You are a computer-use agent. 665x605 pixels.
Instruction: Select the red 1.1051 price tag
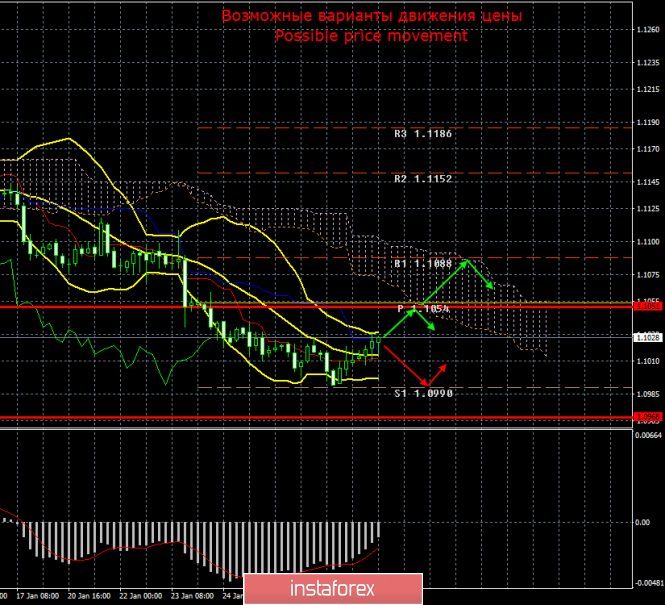[648, 306]
